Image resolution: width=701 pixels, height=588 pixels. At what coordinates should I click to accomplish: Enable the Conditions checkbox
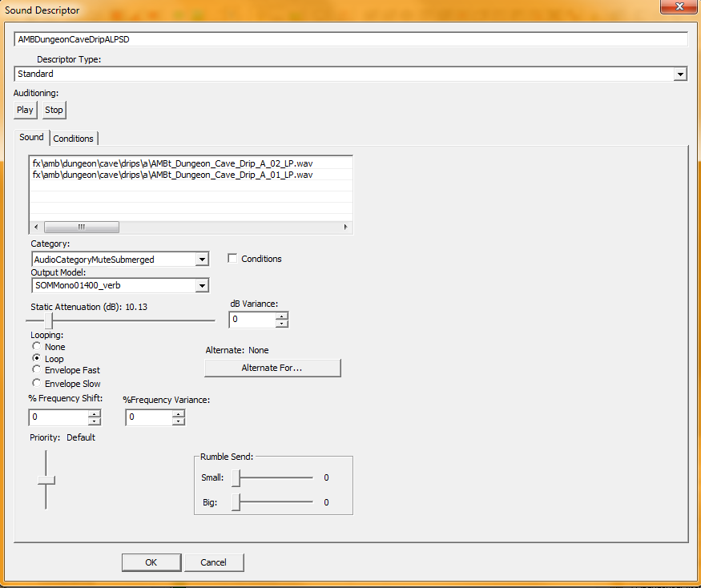pyautogui.click(x=232, y=259)
